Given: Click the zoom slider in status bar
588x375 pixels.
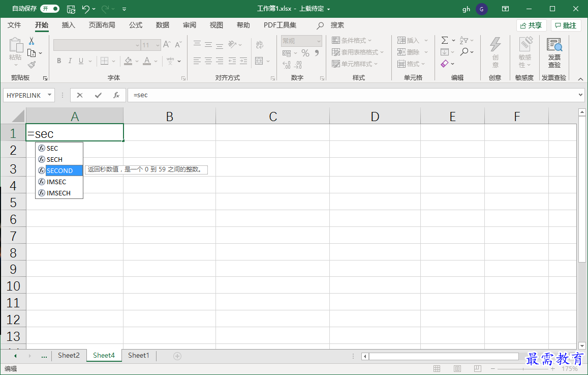Looking at the screenshot, I should click(523, 369).
